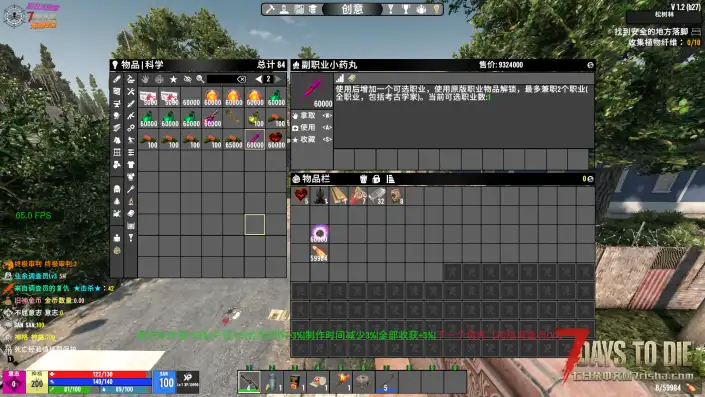Select the tools wrench category icon

tap(131, 92)
